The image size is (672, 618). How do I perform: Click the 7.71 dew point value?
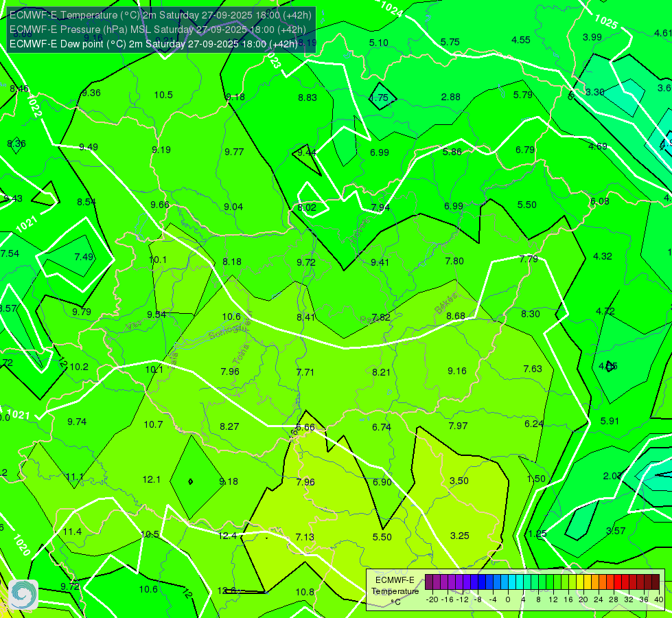tap(305, 371)
